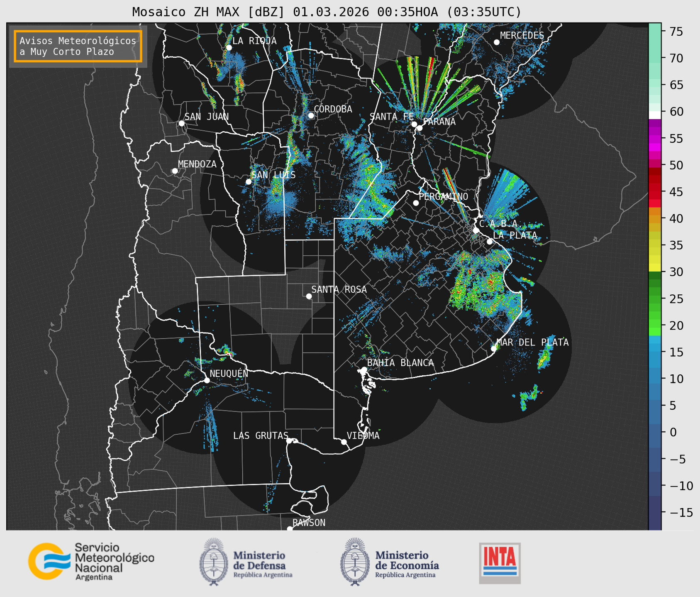This screenshot has height=597, width=700.
Task: Click the Viedma city marker dot
Action: click(344, 442)
